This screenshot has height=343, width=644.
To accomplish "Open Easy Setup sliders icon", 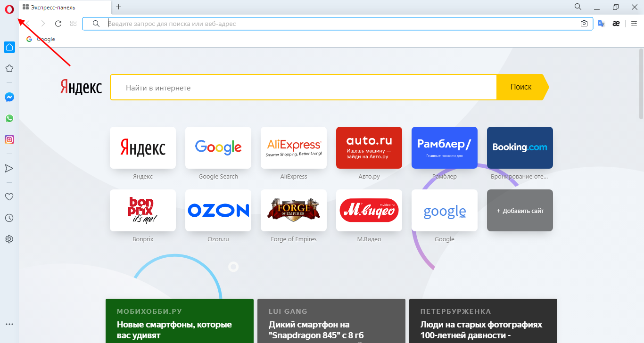I will 634,24.
